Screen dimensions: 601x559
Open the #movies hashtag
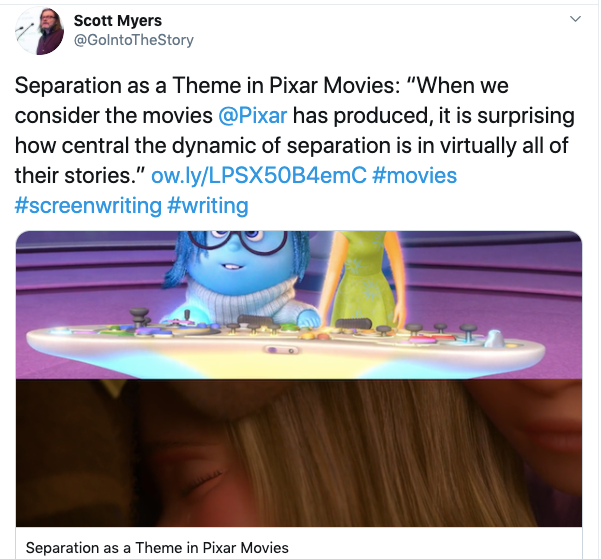tap(414, 176)
